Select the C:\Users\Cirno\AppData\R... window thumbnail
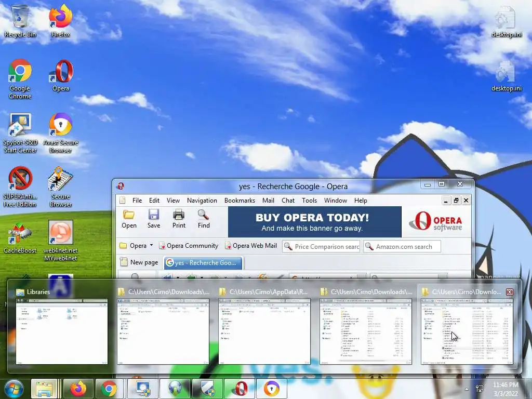Screen dimensions: 532x399 264,331
